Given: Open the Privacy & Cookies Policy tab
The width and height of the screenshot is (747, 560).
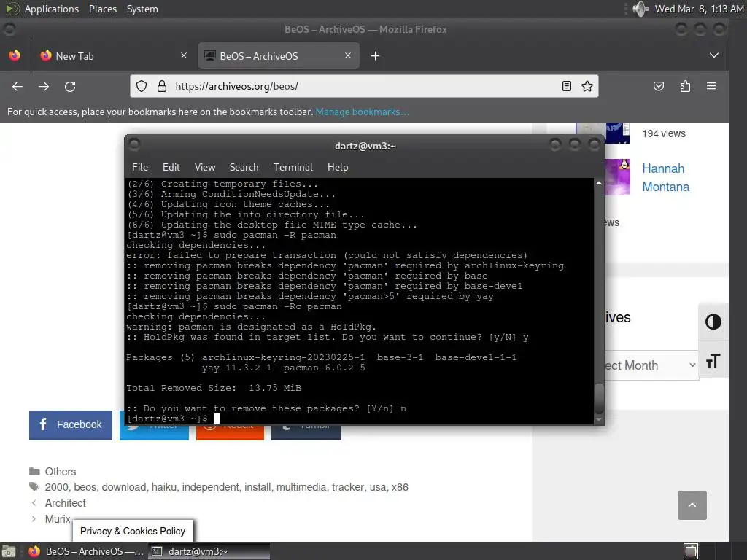Looking at the screenshot, I should [133, 531].
